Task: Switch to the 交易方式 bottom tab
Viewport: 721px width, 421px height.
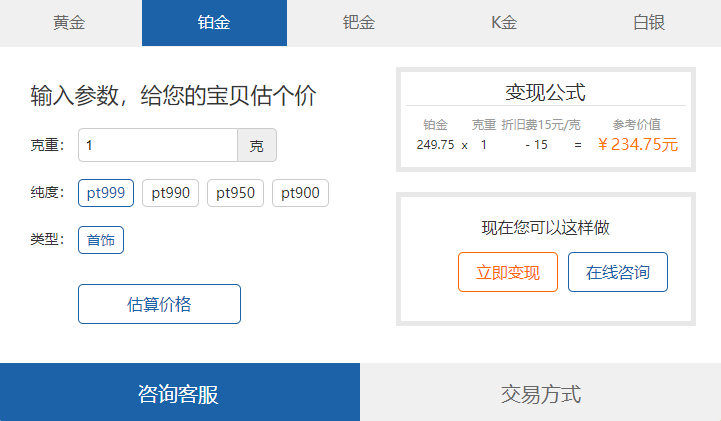Action: coord(541,393)
